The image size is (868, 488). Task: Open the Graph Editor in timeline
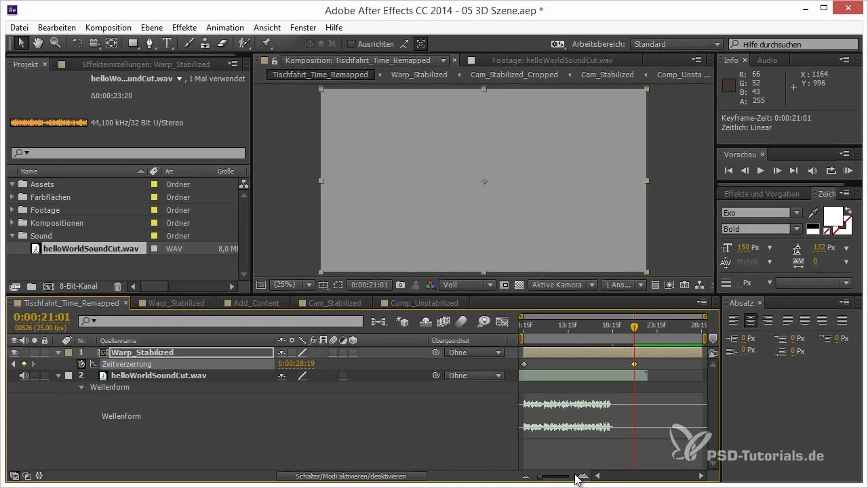click(502, 321)
